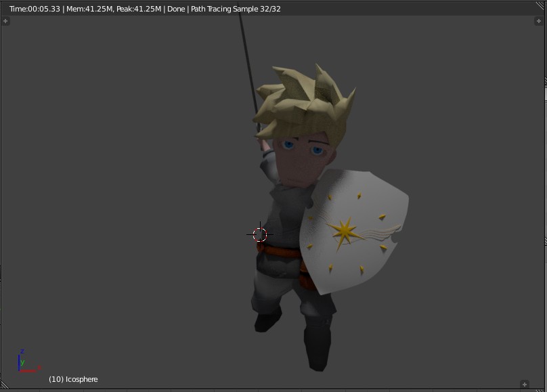Viewport: 547px width, 392px height.
Task: Click the plus icon below the header on the left
Action: point(7,21)
